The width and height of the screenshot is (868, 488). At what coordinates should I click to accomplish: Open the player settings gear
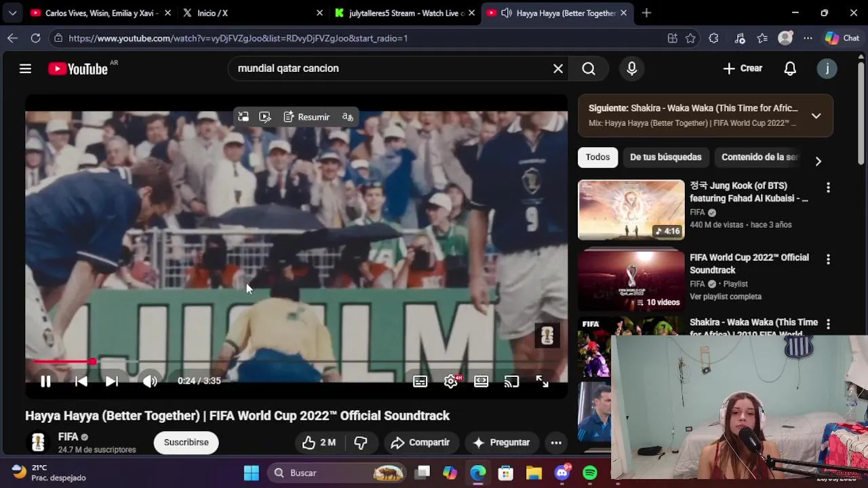coord(450,382)
